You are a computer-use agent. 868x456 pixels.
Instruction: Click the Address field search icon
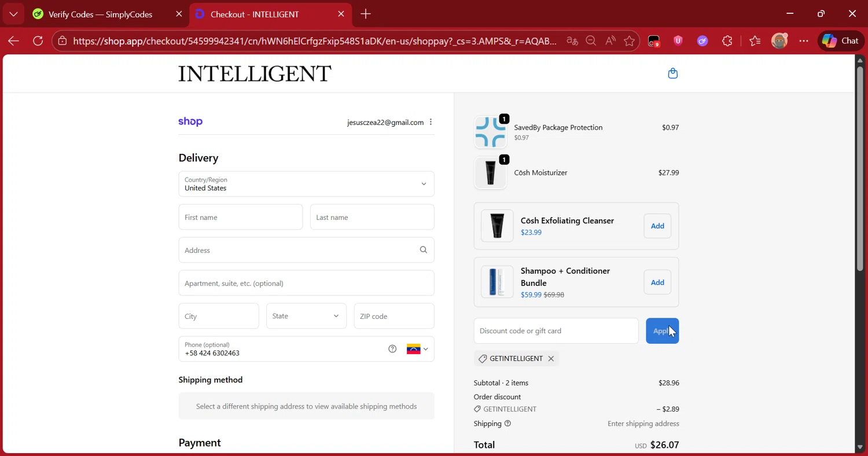point(424,250)
